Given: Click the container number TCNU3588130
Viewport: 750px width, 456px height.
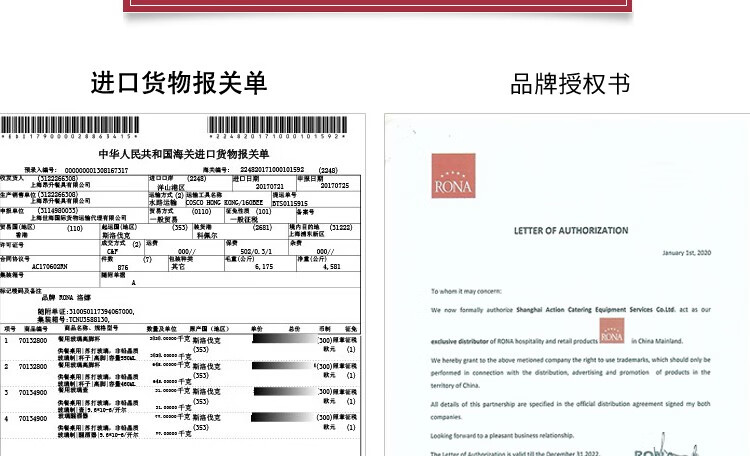Looking at the screenshot, I should click(x=88, y=319).
